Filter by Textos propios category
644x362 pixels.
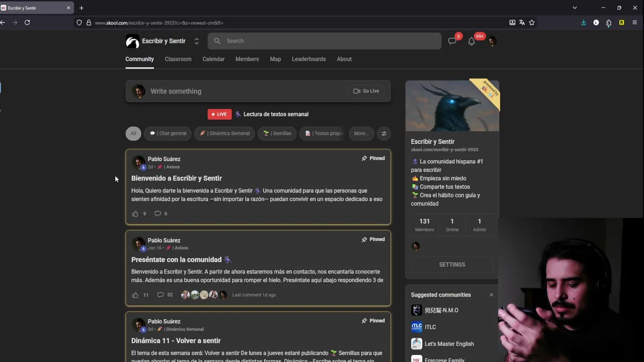click(x=322, y=133)
